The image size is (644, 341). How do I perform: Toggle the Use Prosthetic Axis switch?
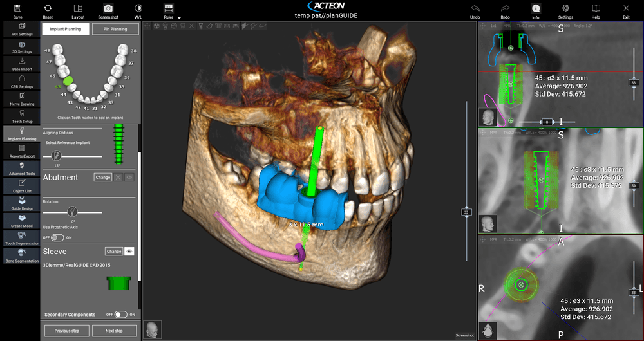click(57, 237)
